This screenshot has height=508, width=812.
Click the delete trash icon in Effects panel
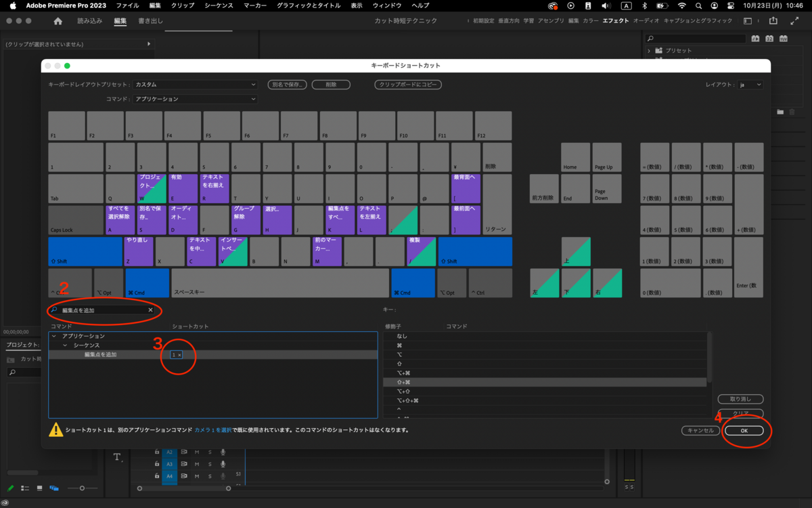[x=792, y=112]
